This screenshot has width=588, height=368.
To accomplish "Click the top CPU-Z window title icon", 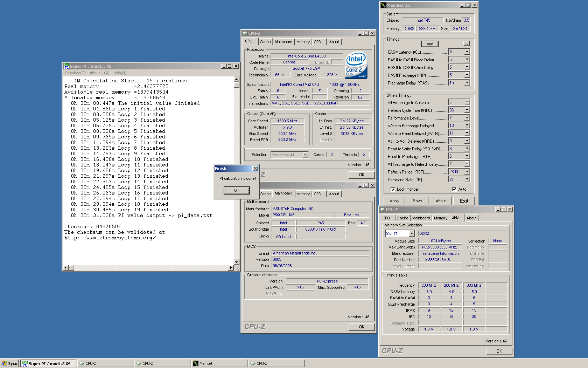I will click(245, 33).
